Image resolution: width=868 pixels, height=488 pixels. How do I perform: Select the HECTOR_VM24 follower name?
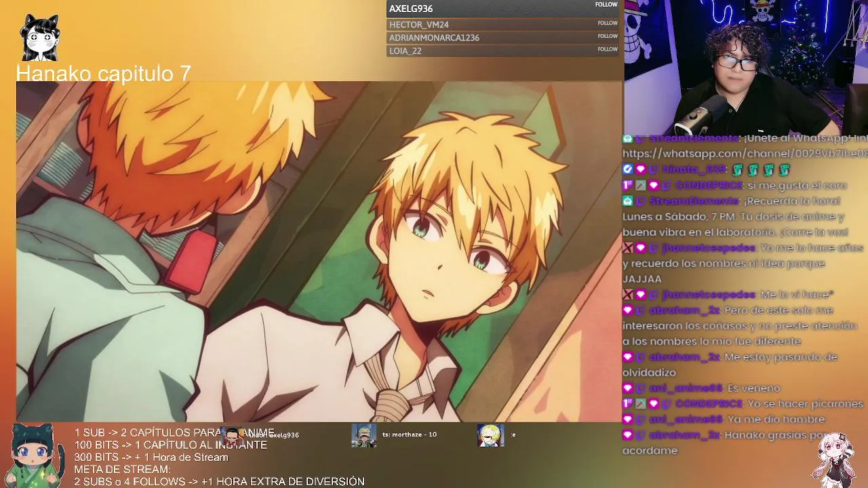pos(419,24)
